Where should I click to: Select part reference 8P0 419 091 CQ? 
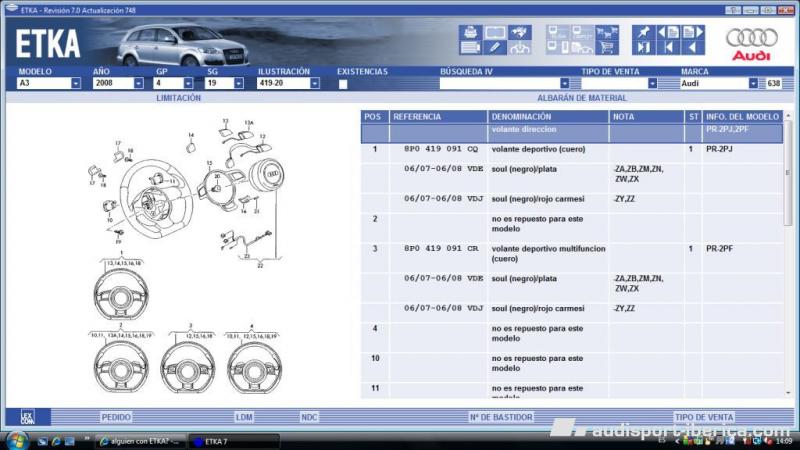click(441, 149)
